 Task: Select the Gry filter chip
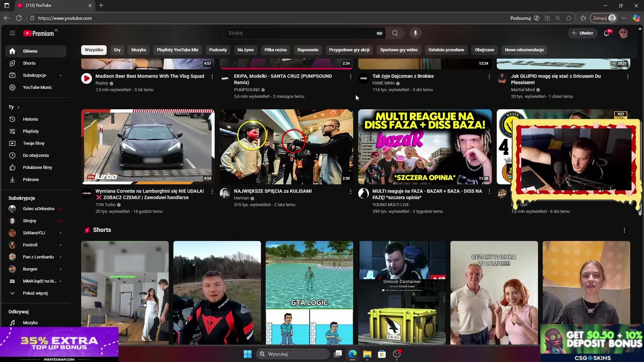(x=117, y=50)
